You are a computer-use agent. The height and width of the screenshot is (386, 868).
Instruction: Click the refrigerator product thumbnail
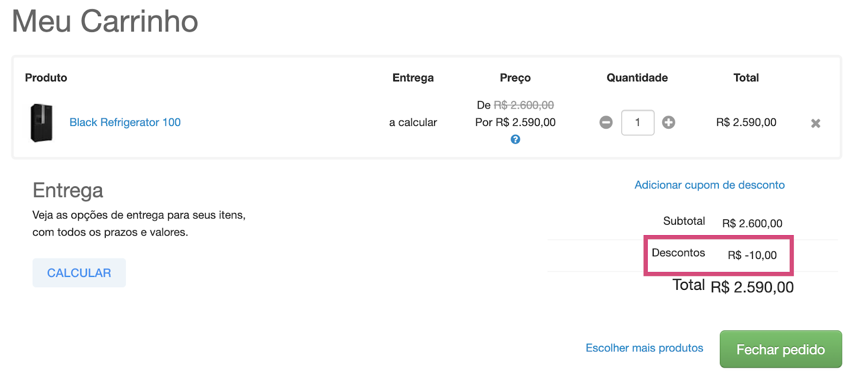coord(42,122)
